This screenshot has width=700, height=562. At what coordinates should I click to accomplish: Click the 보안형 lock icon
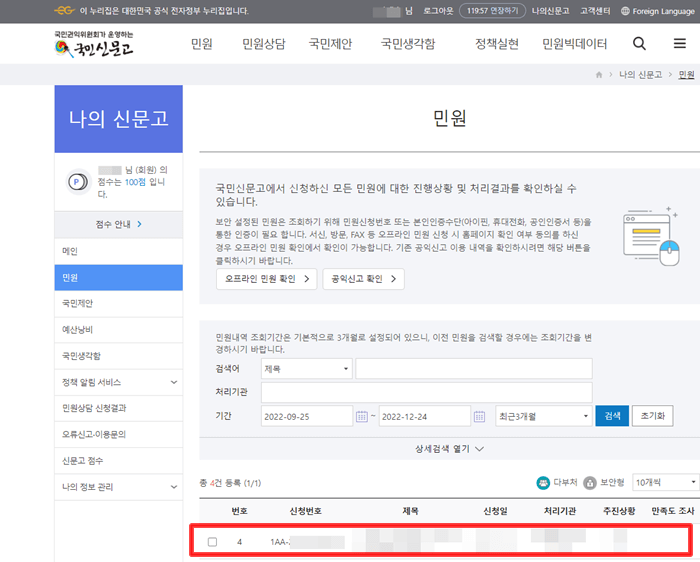point(590,483)
